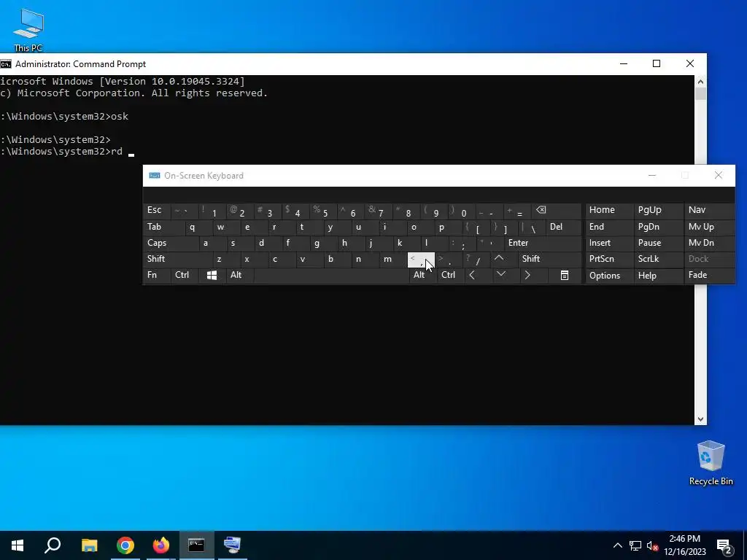Open muted volume tray icon
Image resolution: width=747 pixels, height=560 pixels.
pyautogui.click(x=652, y=545)
